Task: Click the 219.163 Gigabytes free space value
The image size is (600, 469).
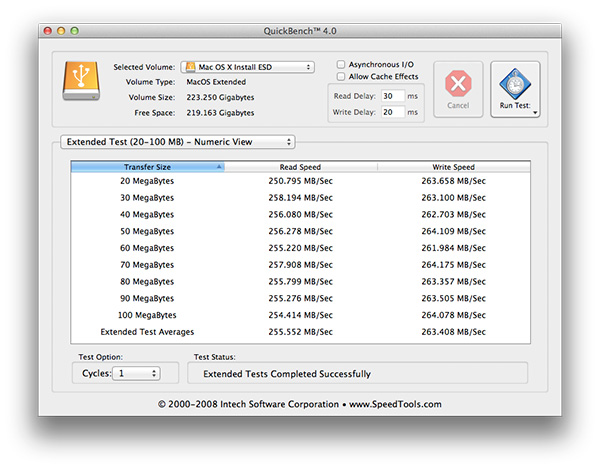Action: [x=220, y=113]
